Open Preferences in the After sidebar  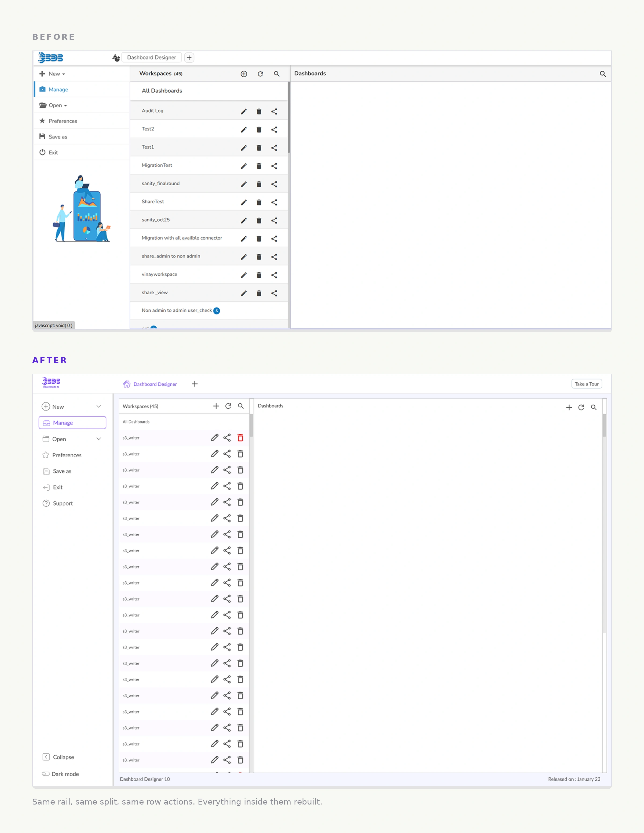coord(62,455)
